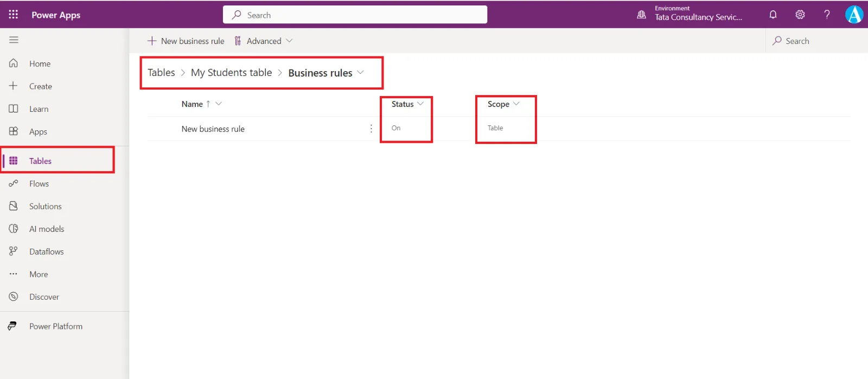Image resolution: width=868 pixels, height=379 pixels.
Task: Open the settings gear icon
Action: (800, 15)
